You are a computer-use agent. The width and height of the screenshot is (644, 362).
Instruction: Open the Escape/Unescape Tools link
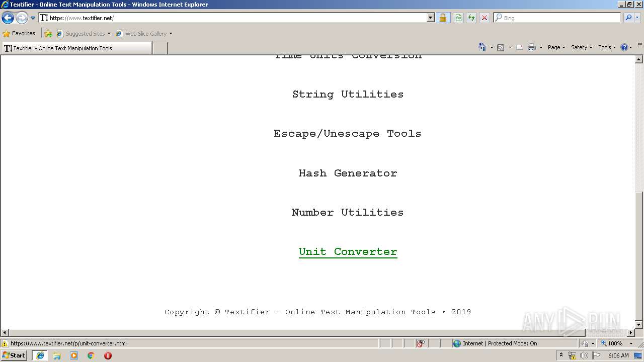[348, 134]
